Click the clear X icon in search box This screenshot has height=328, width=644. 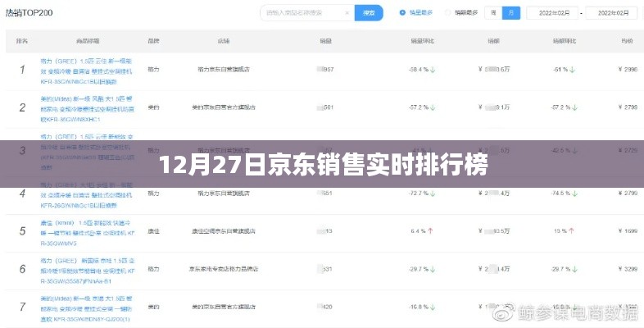pos(347,13)
